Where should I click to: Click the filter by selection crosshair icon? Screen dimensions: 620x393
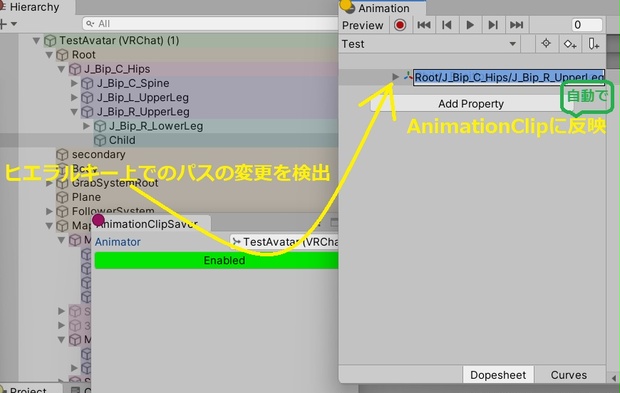pyautogui.click(x=546, y=43)
